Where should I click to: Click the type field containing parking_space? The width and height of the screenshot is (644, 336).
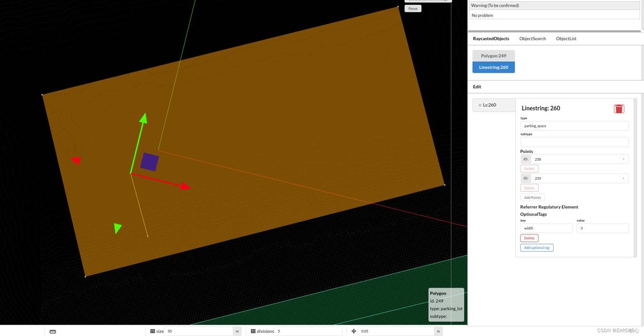click(574, 126)
